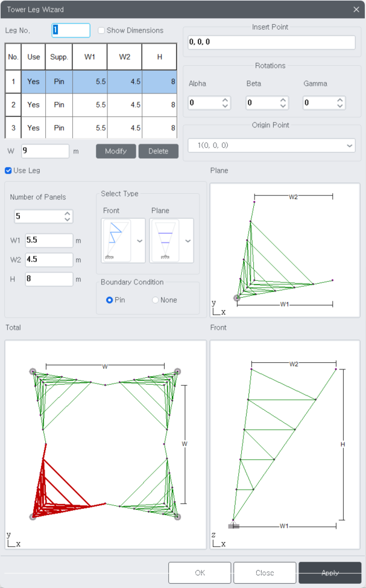Select the Pin boundary condition
The image size is (366, 588).
110,300
